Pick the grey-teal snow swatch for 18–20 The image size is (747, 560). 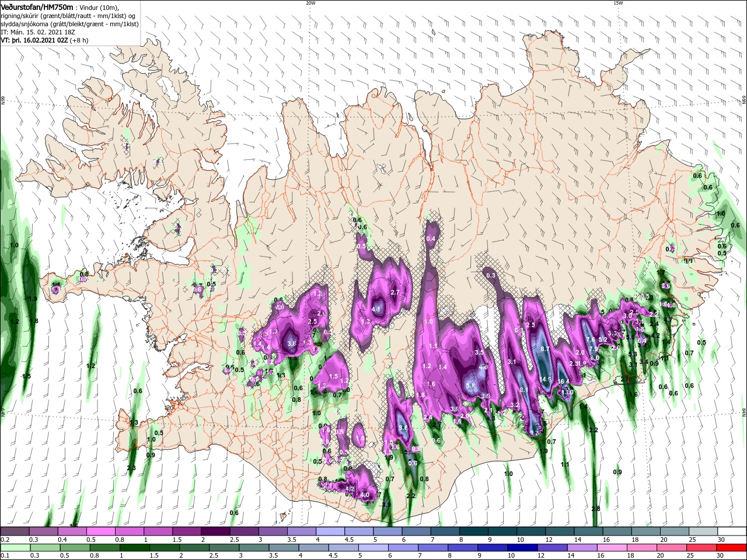645,531
